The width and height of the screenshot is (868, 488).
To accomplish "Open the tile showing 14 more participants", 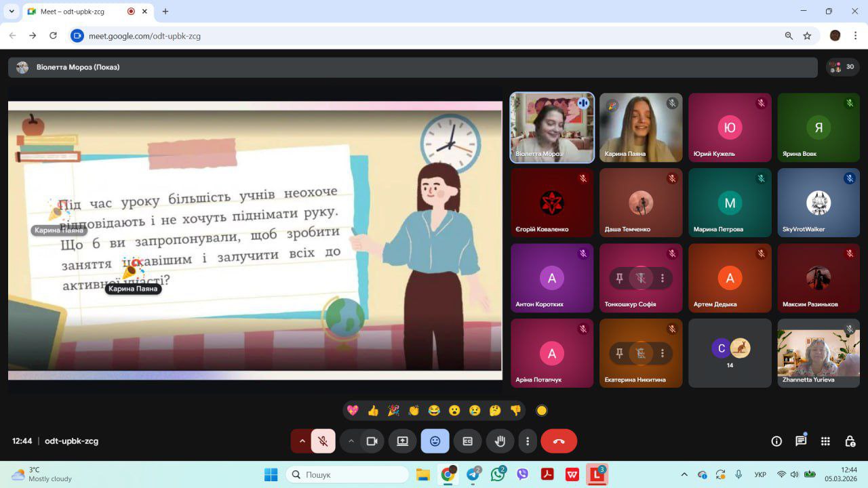I will coord(730,353).
